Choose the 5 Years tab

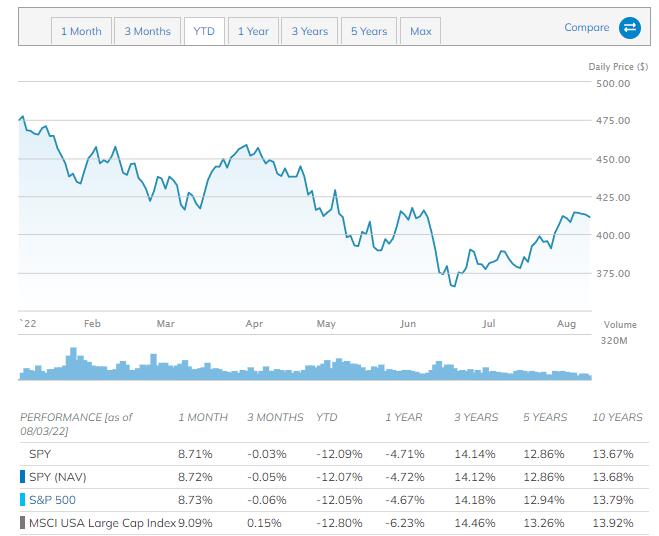pyautogui.click(x=369, y=31)
